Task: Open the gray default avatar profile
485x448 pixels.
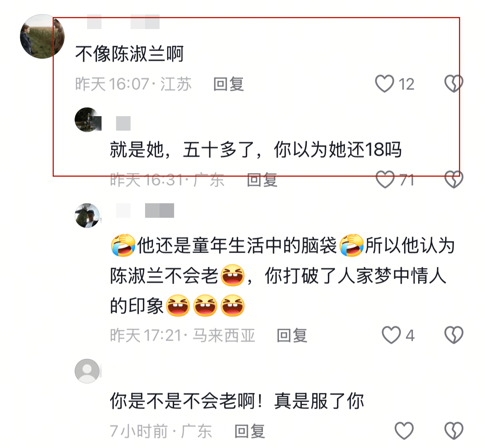Action: pyautogui.click(x=87, y=371)
